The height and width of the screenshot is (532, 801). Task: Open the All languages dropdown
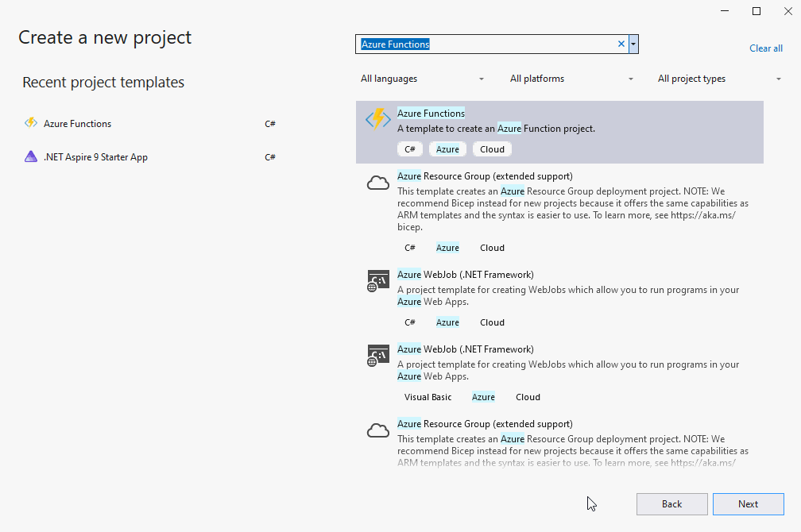(x=421, y=79)
